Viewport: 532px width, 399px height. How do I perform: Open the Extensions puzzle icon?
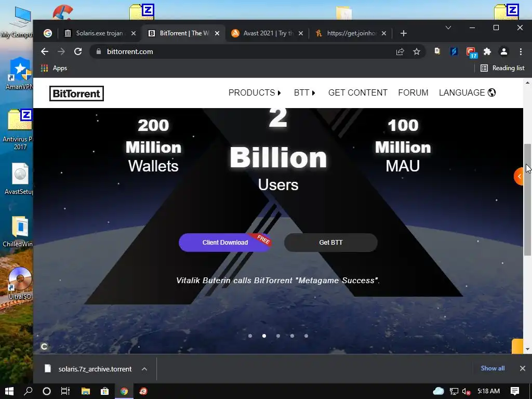(x=487, y=51)
